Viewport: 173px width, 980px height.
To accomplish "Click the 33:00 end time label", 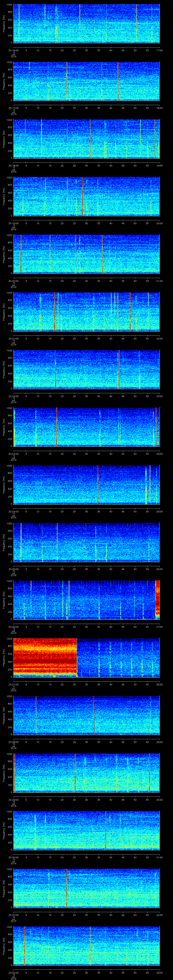I will [x=159, y=972].
